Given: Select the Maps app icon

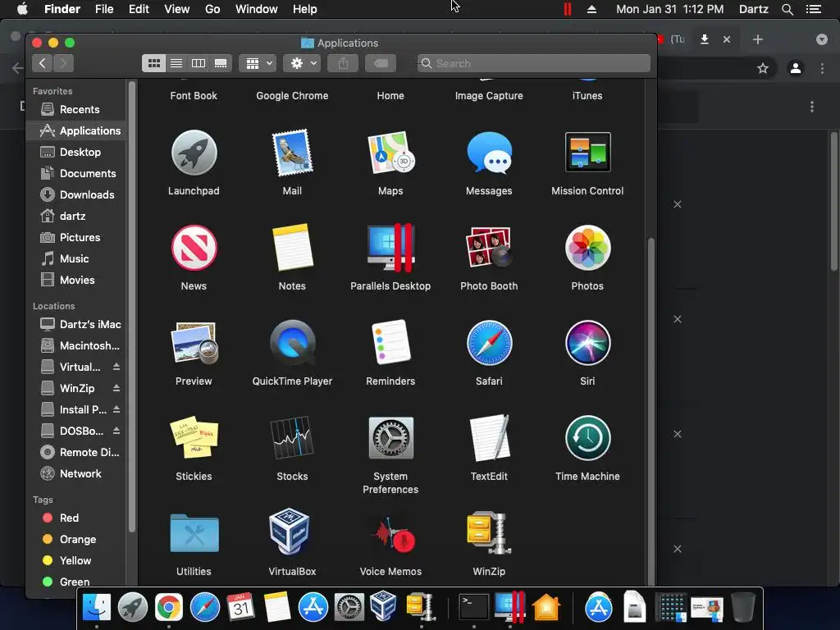Looking at the screenshot, I should 390,153.
